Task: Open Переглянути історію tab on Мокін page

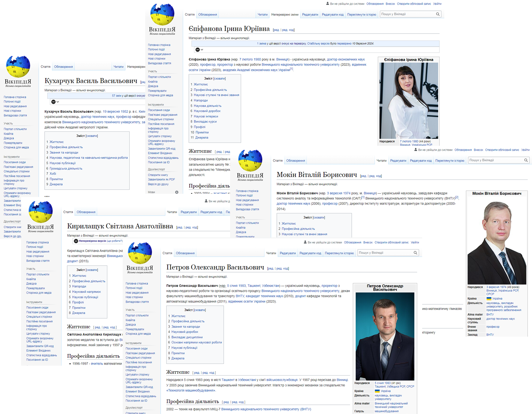Action: 450,161
